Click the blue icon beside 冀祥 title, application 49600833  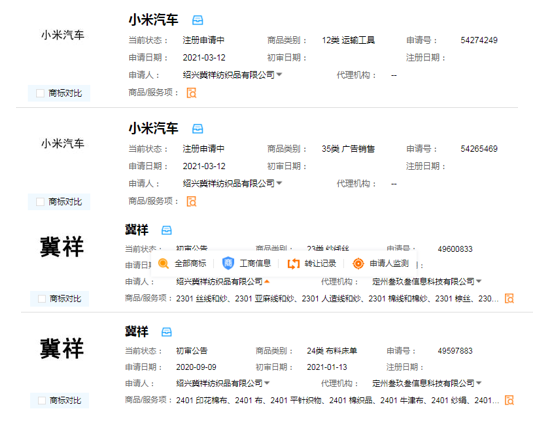(166, 230)
